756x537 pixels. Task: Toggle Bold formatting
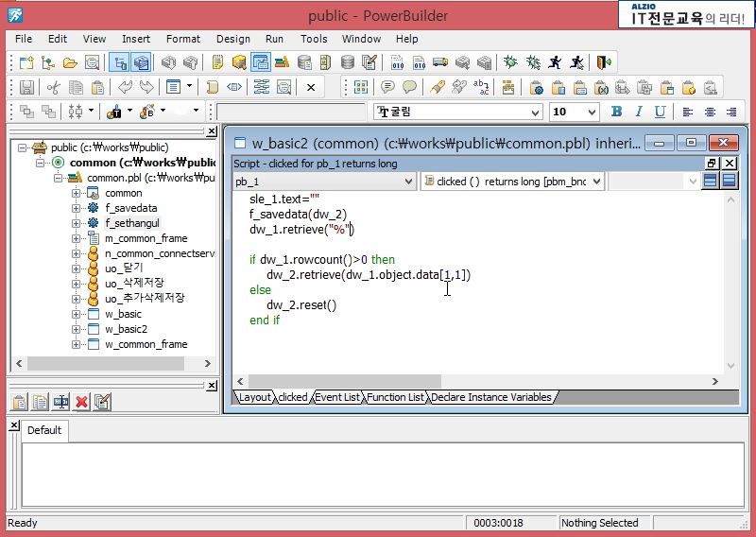pos(616,112)
